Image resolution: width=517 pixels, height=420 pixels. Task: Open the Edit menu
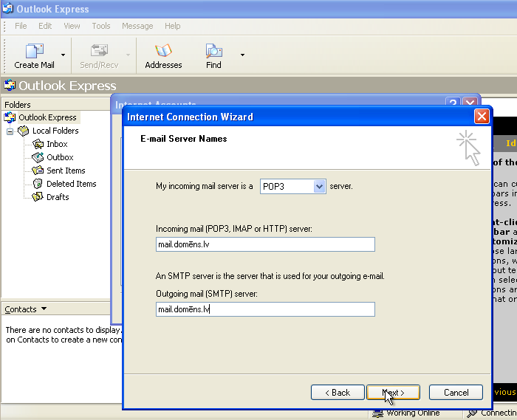[x=45, y=26]
